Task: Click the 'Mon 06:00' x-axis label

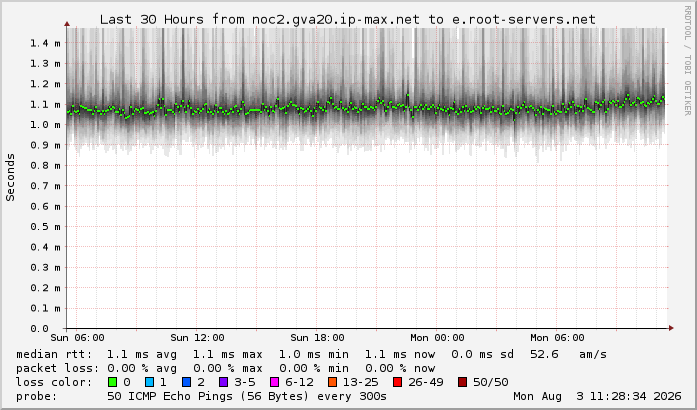Action: 557,338
